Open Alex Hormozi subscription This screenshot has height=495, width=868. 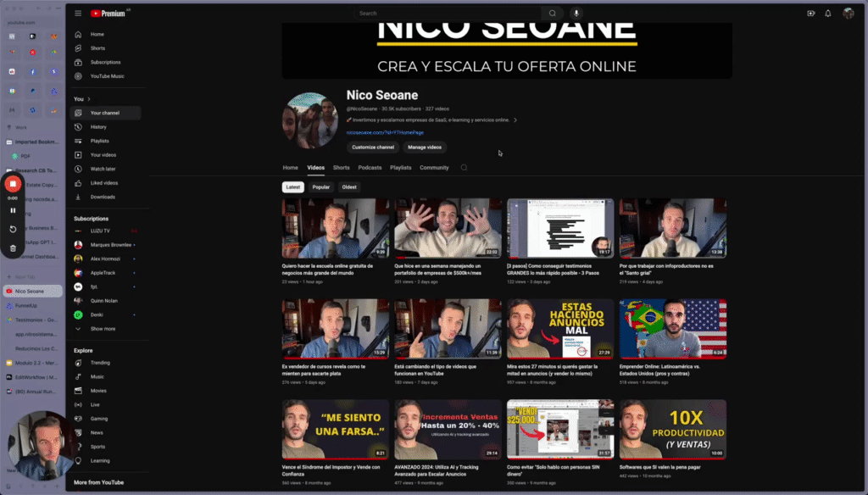coord(106,259)
